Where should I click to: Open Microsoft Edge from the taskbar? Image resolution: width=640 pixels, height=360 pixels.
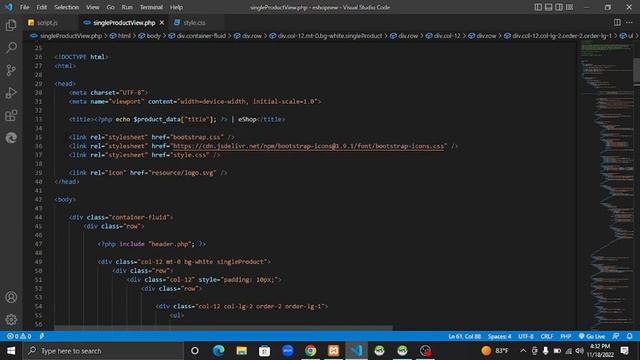tap(218, 351)
